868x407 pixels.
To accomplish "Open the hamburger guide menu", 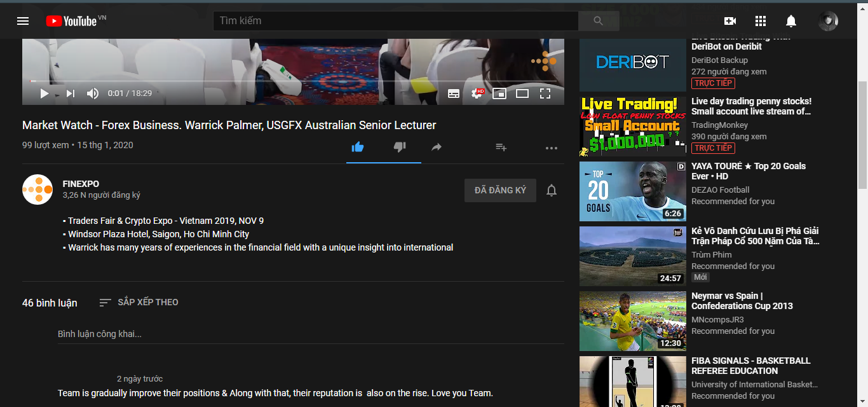I will pyautogui.click(x=23, y=21).
